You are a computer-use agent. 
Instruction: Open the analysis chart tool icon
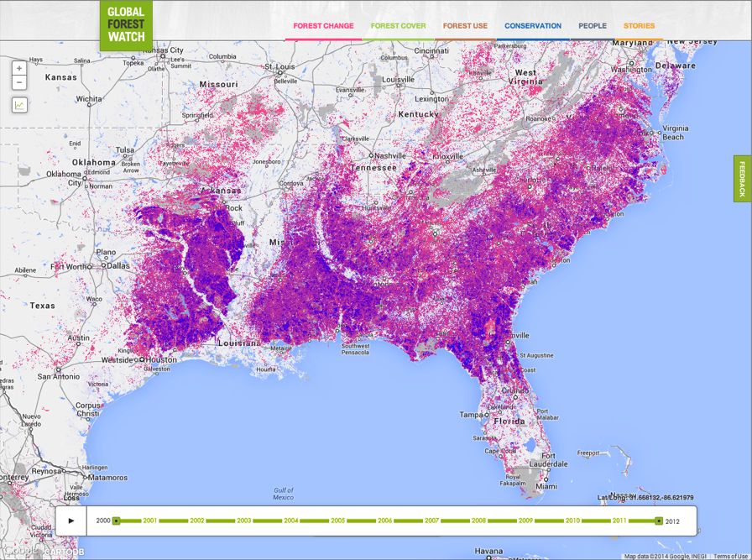19,105
